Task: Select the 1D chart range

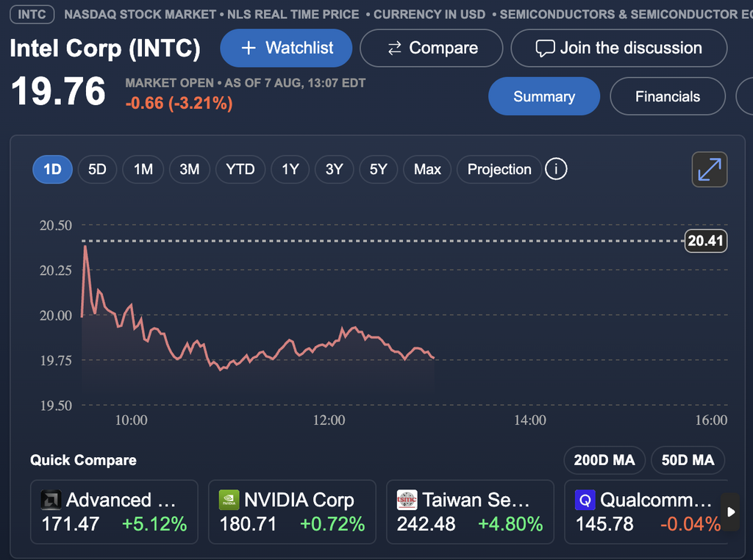Action: pos(52,169)
